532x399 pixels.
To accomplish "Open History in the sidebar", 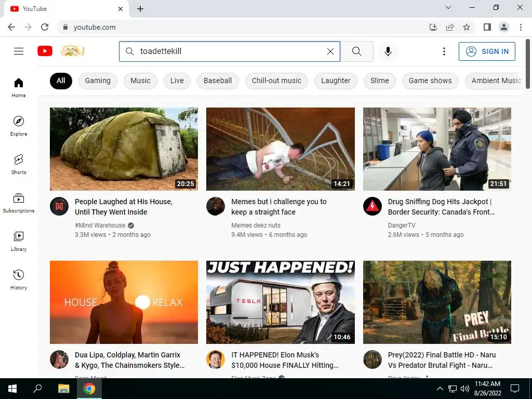I will [19, 280].
